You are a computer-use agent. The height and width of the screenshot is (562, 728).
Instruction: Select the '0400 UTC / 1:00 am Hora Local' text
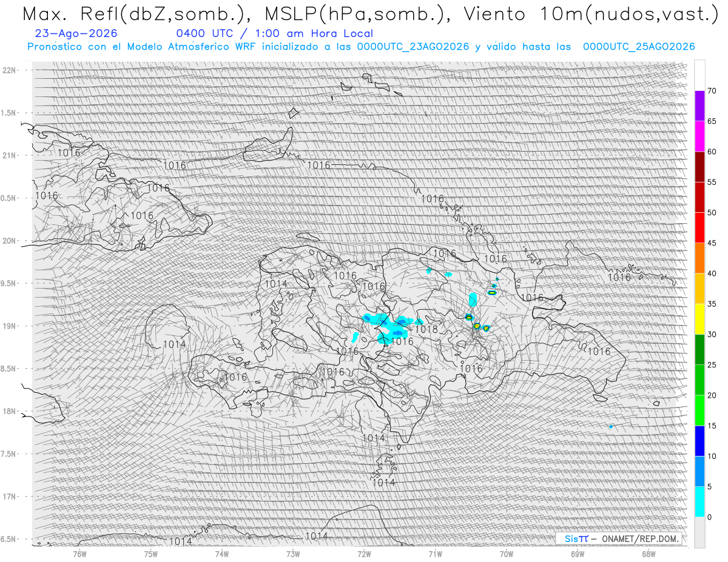tap(275, 34)
